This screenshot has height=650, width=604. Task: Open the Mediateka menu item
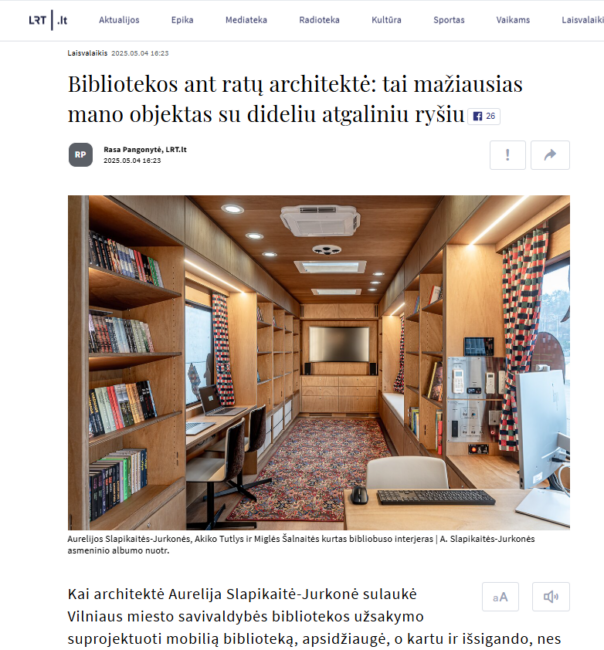coord(246,20)
